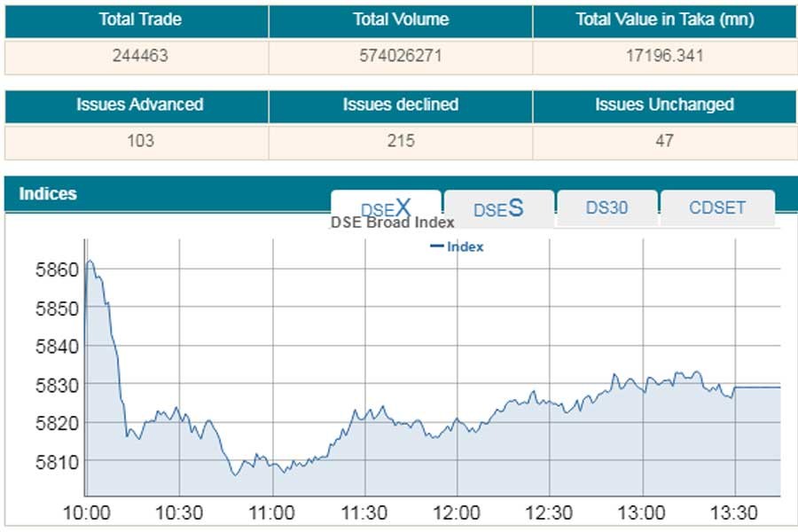Click the Indices panel heading
Image resolution: width=798 pixels, height=532 pixels.
point(48,193)
